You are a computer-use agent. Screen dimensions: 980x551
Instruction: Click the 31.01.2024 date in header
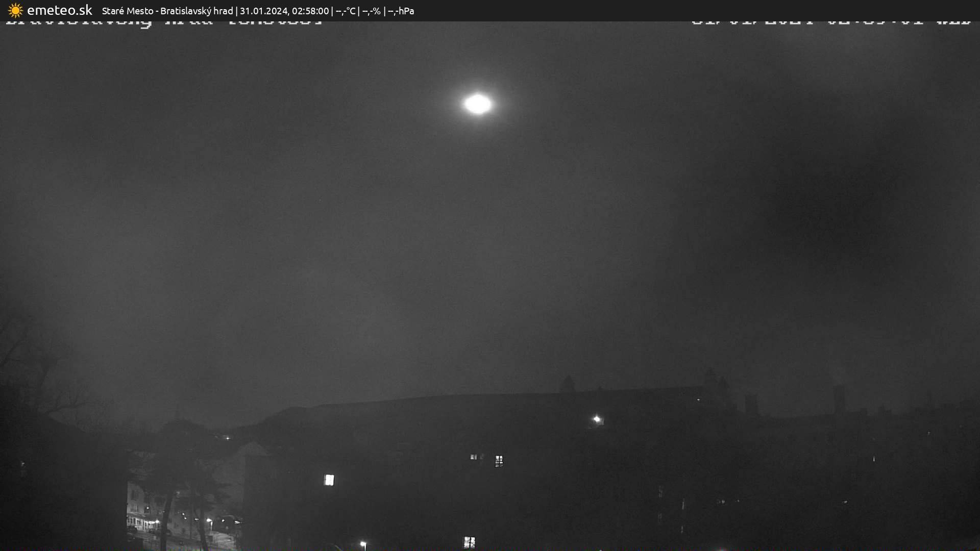click(263, 11)
